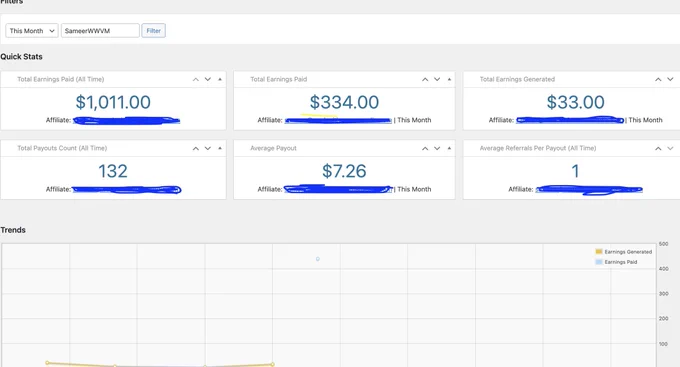This screenshot has width=680, height=367.
Task: Click the $33.00 earnings generated value
Action: point(575,102)
